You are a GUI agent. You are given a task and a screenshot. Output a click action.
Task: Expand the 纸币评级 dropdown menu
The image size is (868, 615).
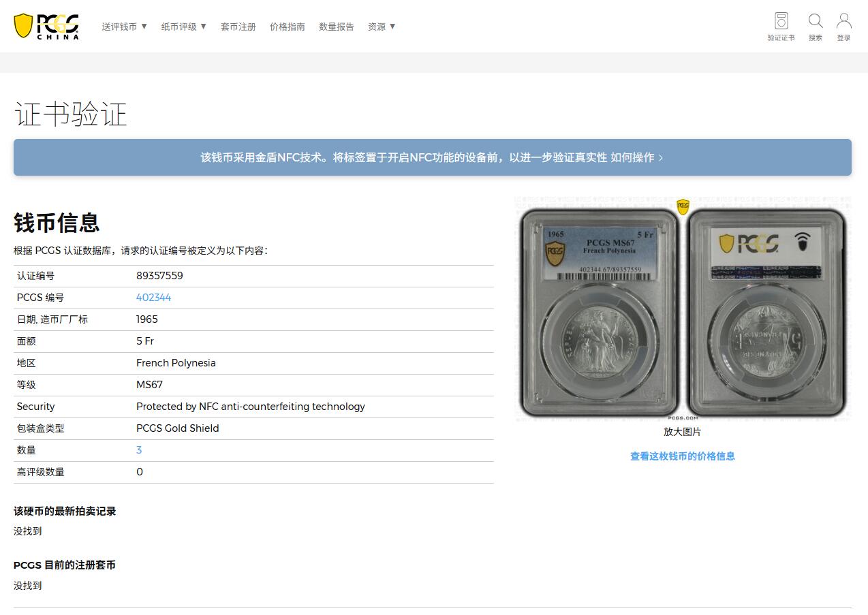pyautogui.click(x=183, y=27)
